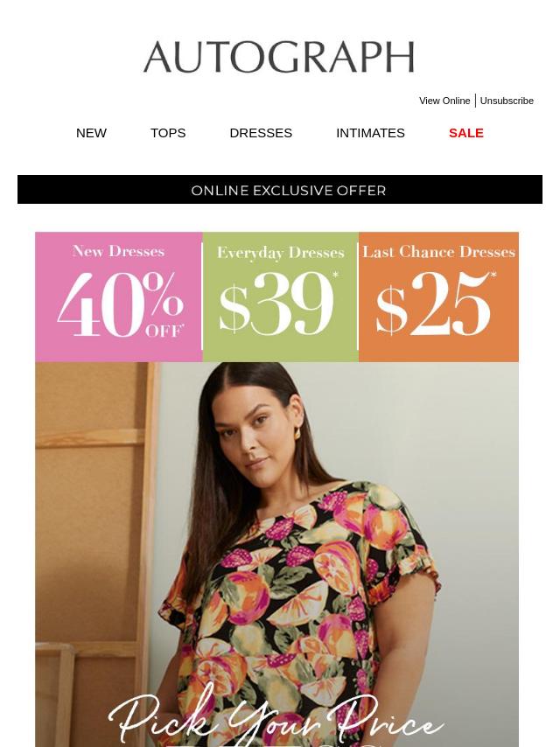Click the Unsubscribe link
The height and width of the screenshot is (747, 560).
coord(507,101)
